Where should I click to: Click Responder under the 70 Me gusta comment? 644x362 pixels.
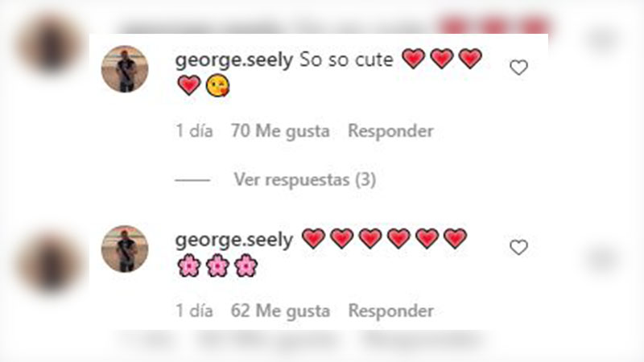(390, 131)
